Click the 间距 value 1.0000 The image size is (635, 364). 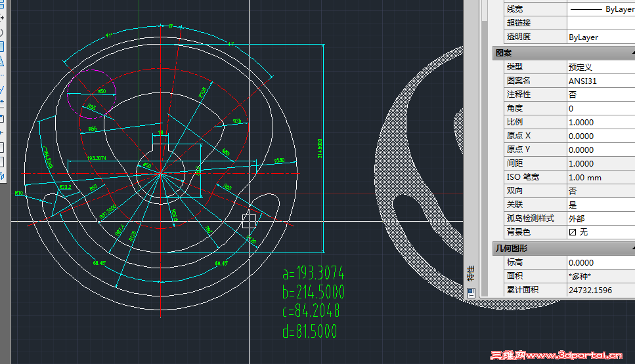point(601,163)
